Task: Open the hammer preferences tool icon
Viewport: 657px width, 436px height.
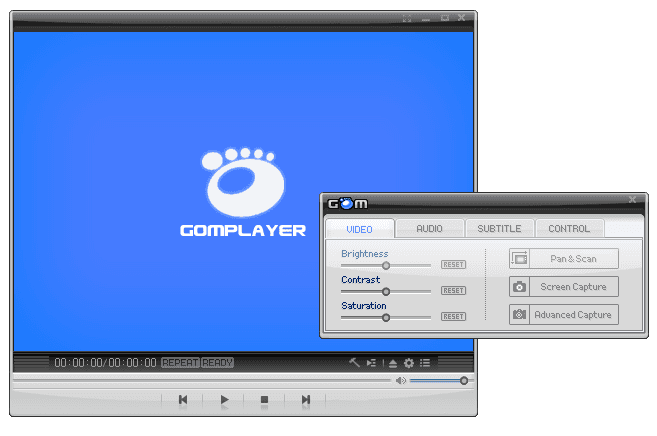Action: point(354,363)
